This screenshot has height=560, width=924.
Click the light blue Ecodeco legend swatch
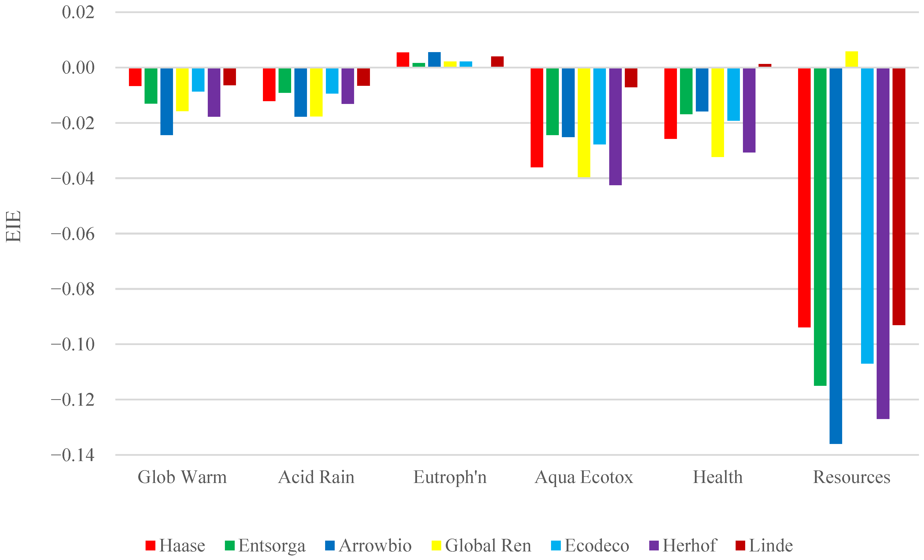[556, 545]
